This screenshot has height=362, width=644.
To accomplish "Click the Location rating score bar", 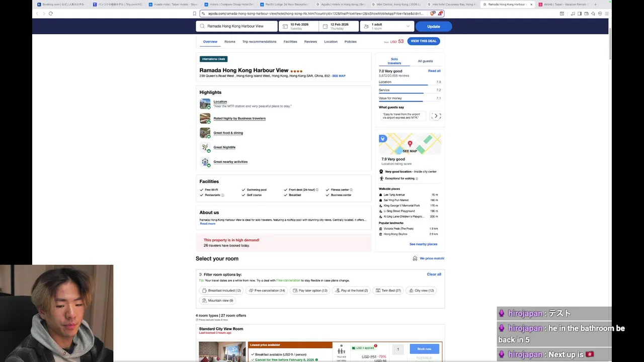I will pos(410,85).
